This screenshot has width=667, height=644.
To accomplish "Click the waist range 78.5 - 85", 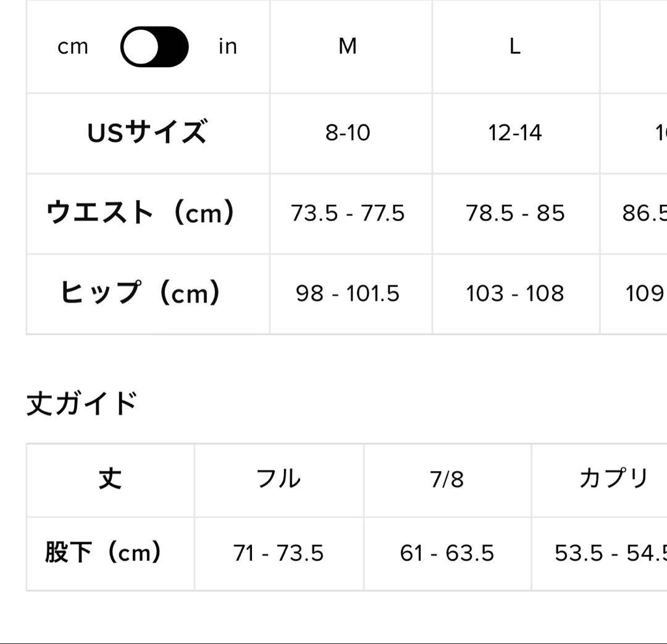I will 515,213.
